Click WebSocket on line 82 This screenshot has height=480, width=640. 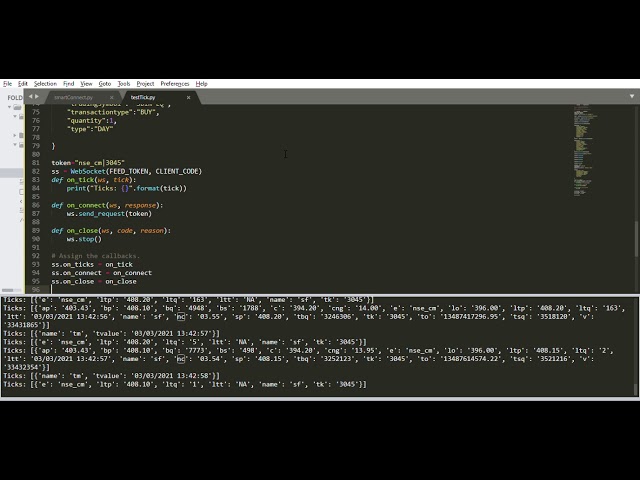click(88, 171)
